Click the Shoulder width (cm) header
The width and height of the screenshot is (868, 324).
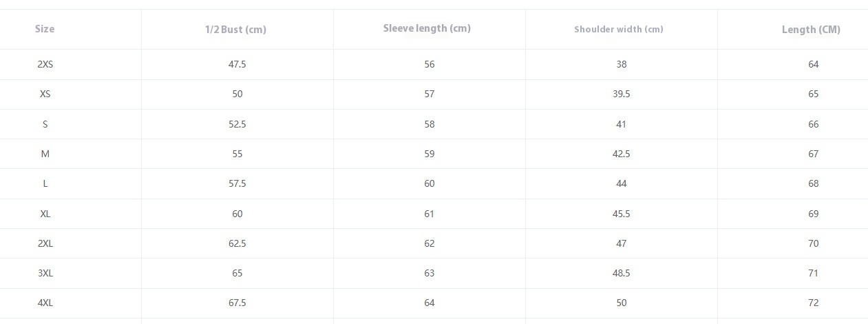click(619, 30)
